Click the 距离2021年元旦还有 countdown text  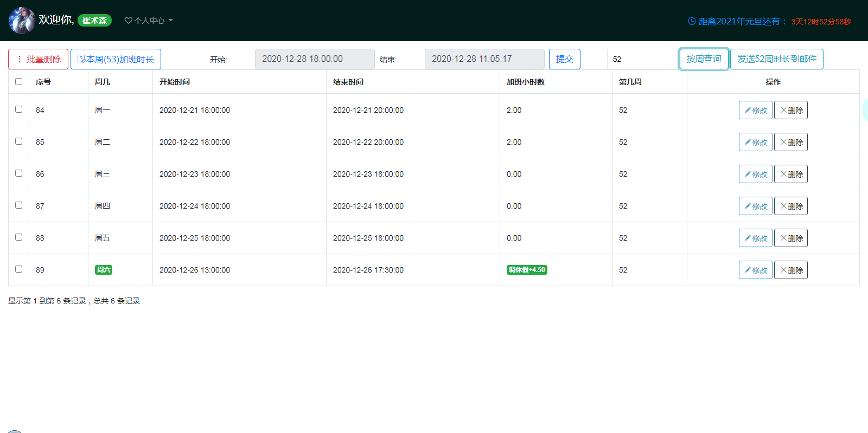pos(743,21)
